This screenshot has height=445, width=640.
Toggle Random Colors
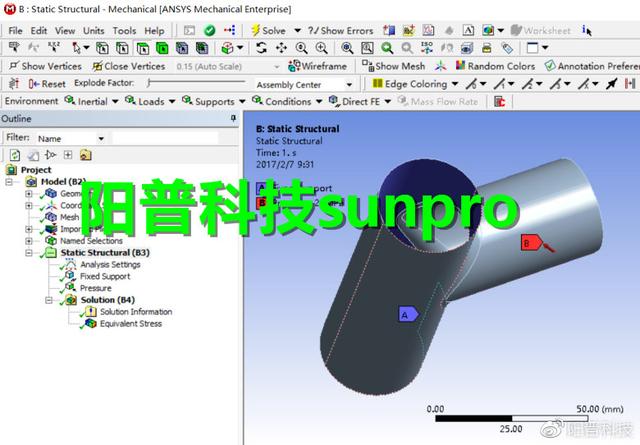point(495,66)
